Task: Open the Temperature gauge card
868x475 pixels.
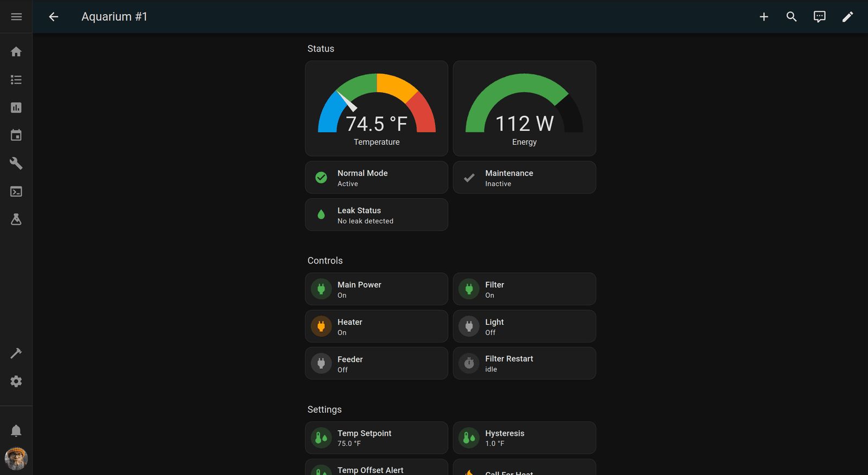Action: (376, 108)
